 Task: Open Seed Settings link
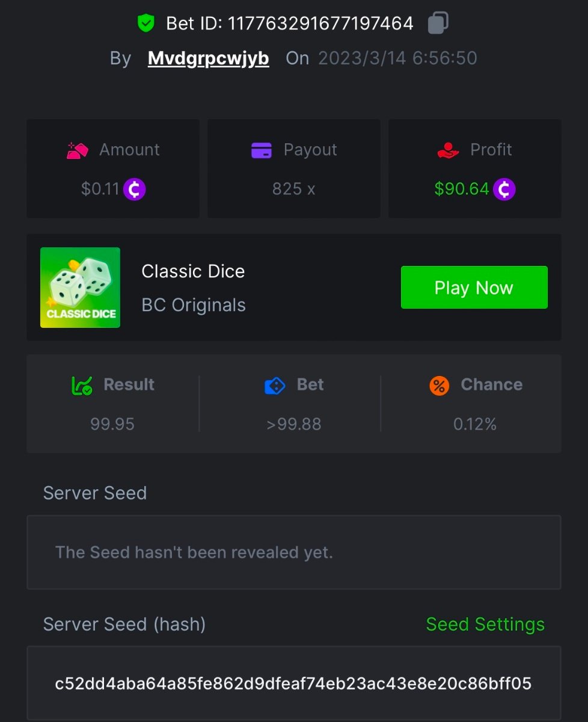tap(485, 625)
